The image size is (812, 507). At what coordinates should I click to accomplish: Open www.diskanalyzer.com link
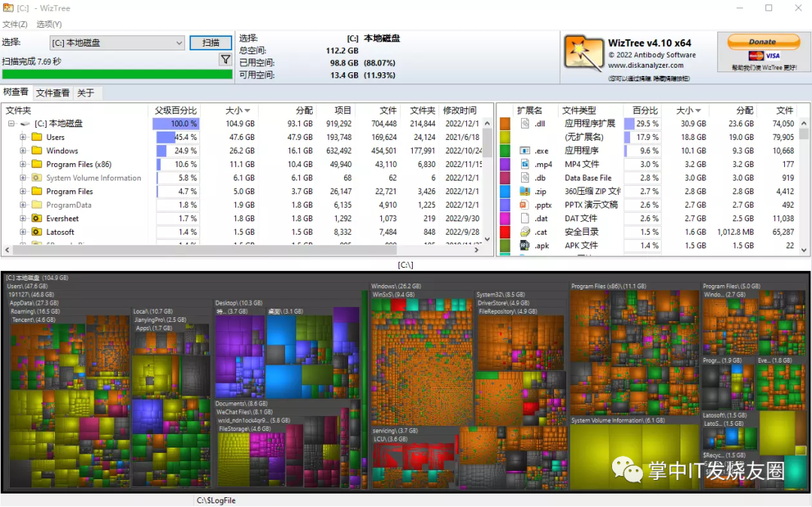[646, 65]
